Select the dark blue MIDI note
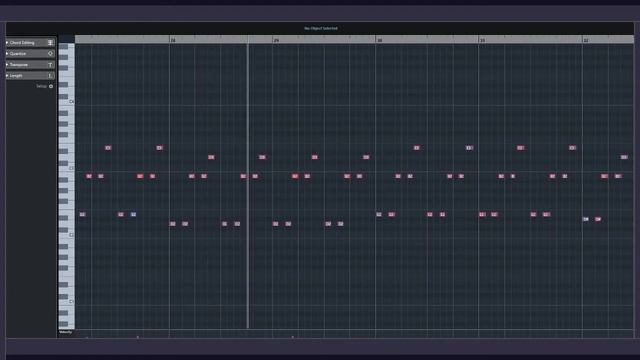The width and height of the screenshot is (640, 360). (x=133, y=214)
